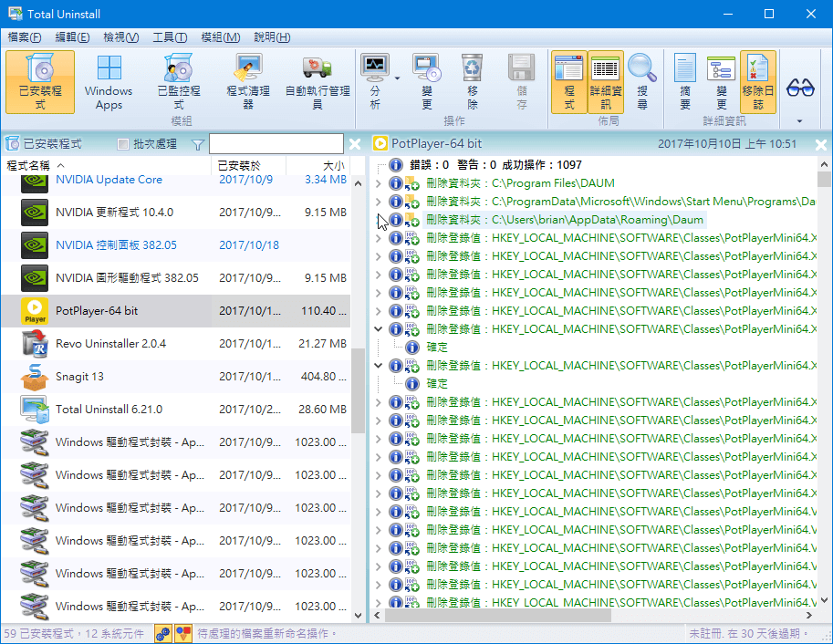Toggle the 詳細資訊 layout view
The image size is (833, 644).
click(606, 82)
